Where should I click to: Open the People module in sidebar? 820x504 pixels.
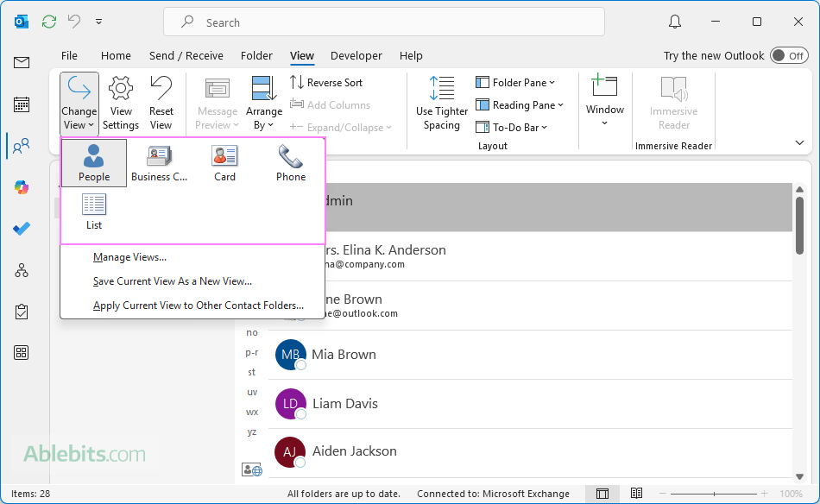pos(22,146)
